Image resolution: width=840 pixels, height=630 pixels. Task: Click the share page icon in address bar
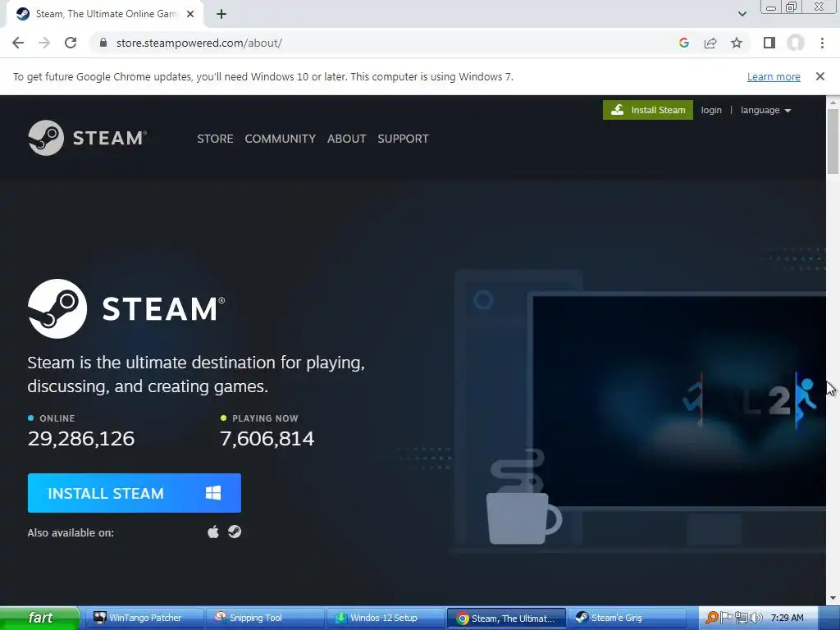(x=710, y=43)
